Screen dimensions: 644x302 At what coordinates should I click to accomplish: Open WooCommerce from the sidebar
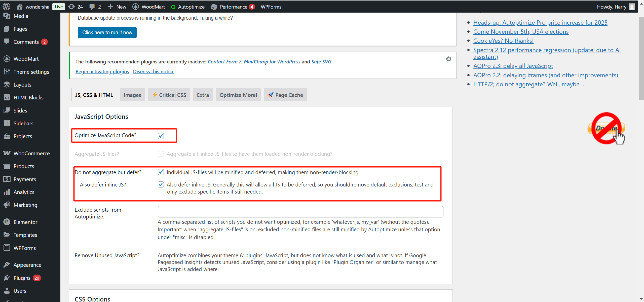(x=31, y=153)
